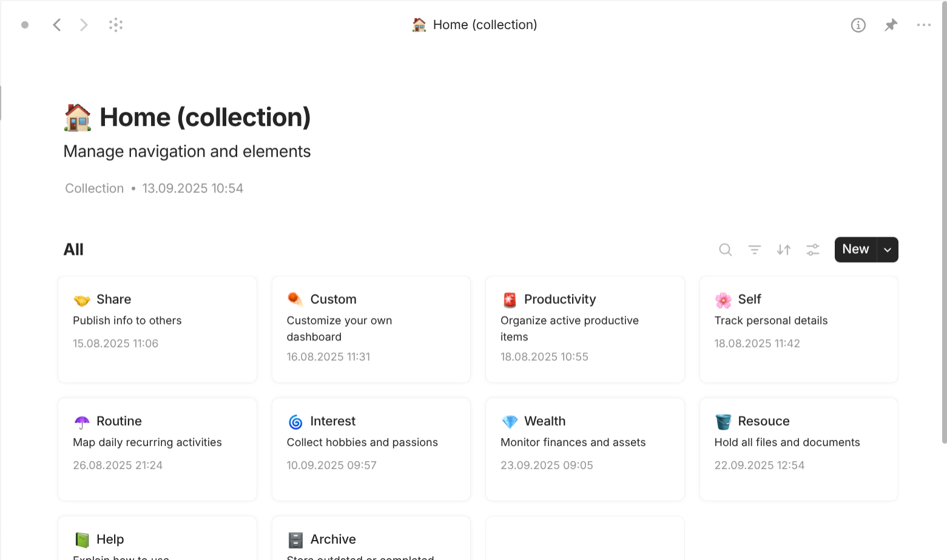Open the Productivity card
947x560 pixels.
pos(585,329)
